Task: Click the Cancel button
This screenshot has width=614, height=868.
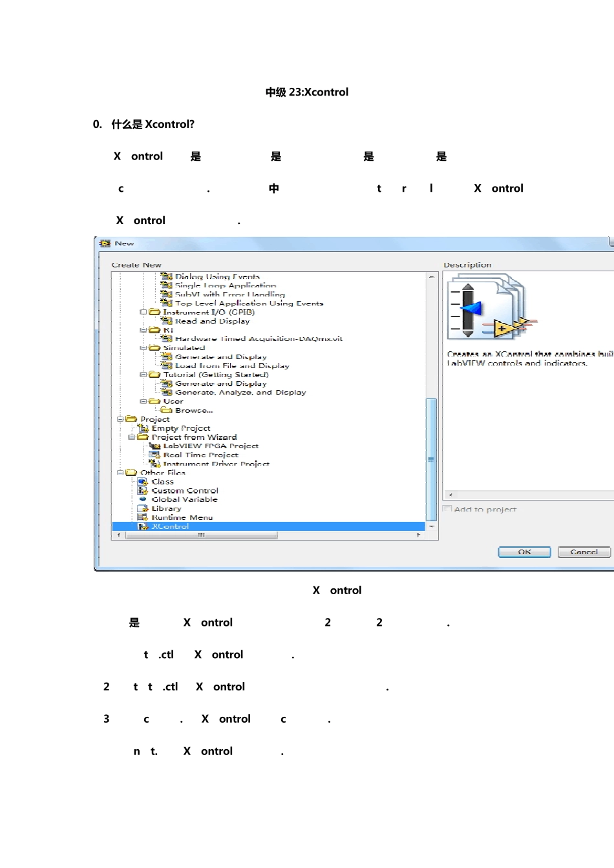Action: click(584, 552)
